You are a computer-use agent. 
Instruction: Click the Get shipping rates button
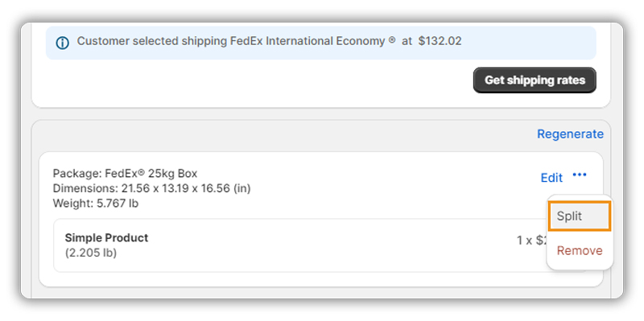click(535, 80)
